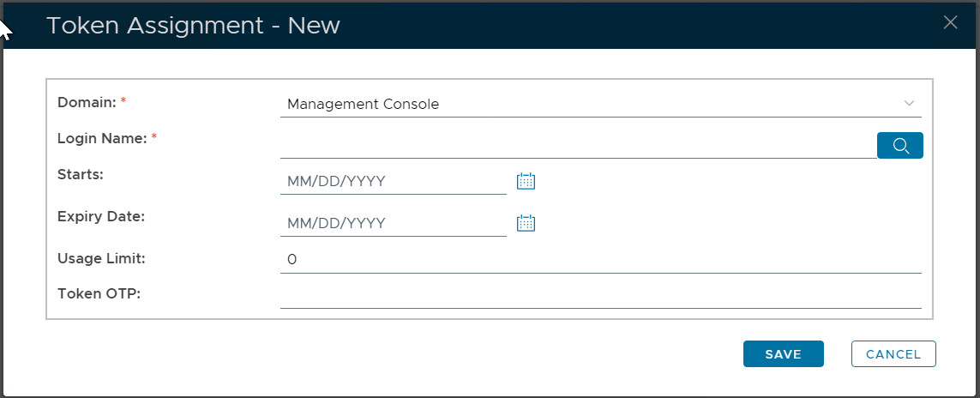Viewport: 980px width, 398px height.
Task: Click the Domain field label
Action: (x=87, y=103)
